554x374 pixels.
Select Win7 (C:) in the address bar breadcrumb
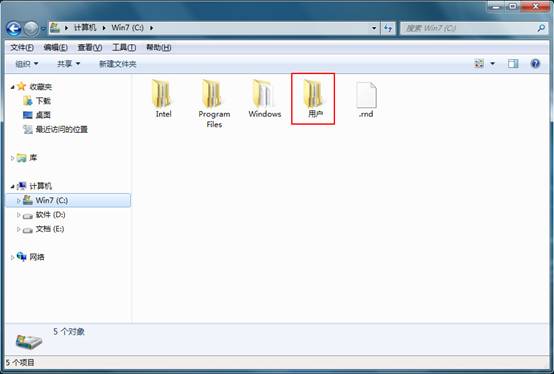(x=128, y=28)
